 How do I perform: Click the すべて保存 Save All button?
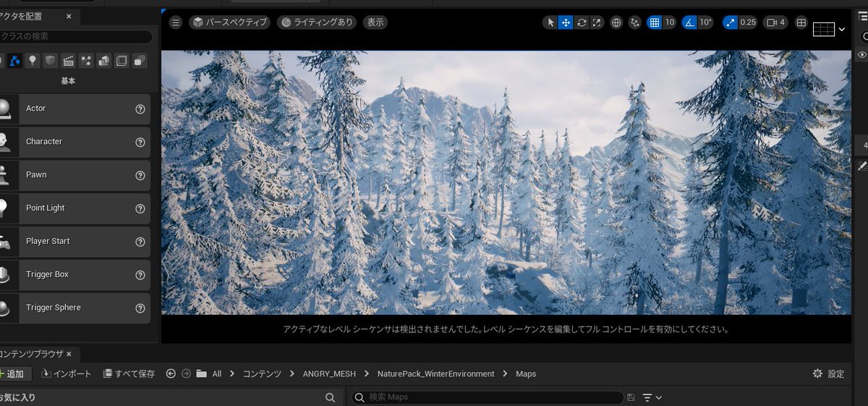pos(129,374)
